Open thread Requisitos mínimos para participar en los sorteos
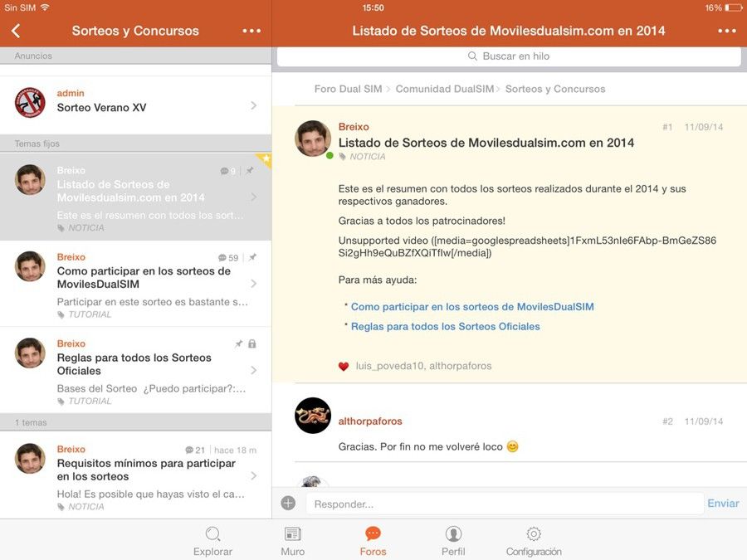Screen dimensions: 747x560 point(136,475)
